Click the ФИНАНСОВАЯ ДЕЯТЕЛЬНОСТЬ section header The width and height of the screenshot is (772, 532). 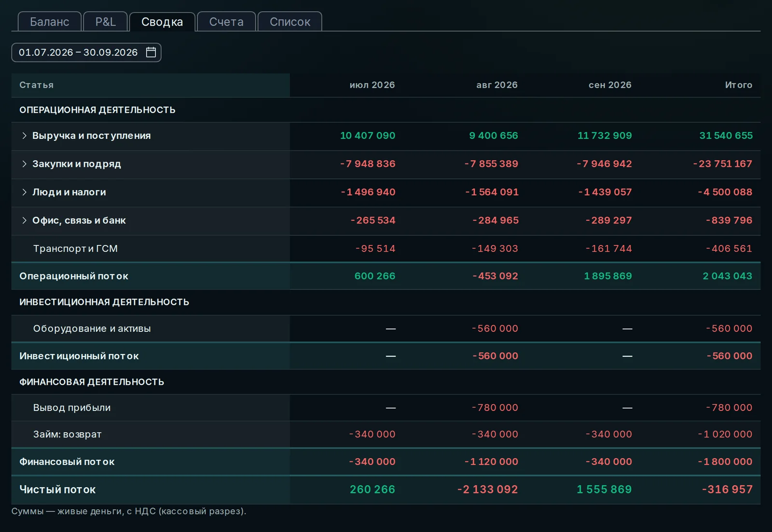pos(92,382)
